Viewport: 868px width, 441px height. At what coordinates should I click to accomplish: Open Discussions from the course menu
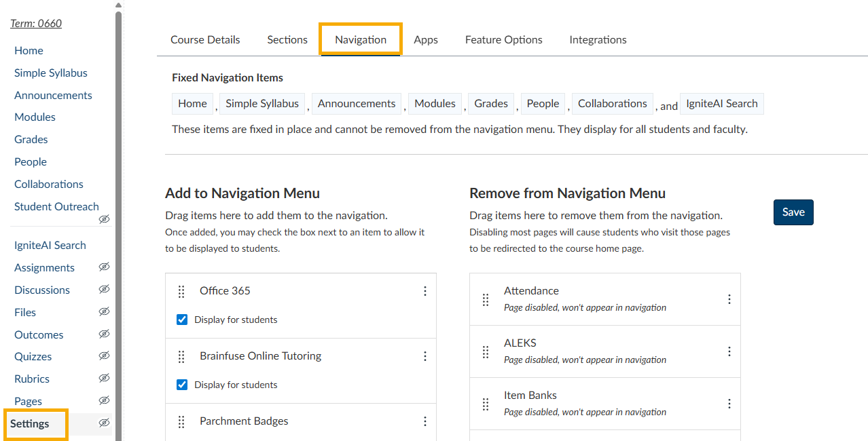42,290
